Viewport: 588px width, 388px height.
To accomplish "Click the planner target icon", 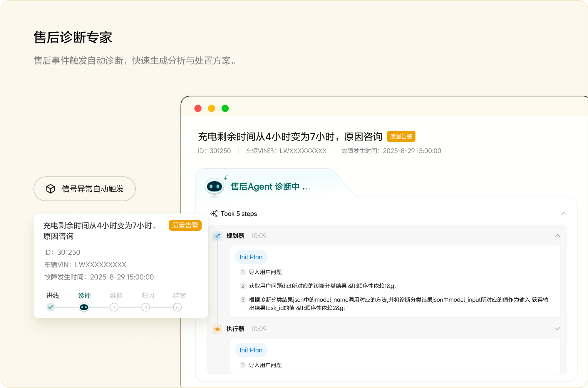I will coord(217,236).
